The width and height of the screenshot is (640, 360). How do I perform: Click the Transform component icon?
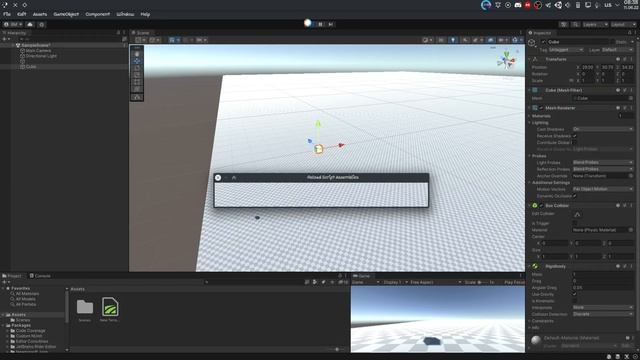pyautogui.click(x=535, y=59)
